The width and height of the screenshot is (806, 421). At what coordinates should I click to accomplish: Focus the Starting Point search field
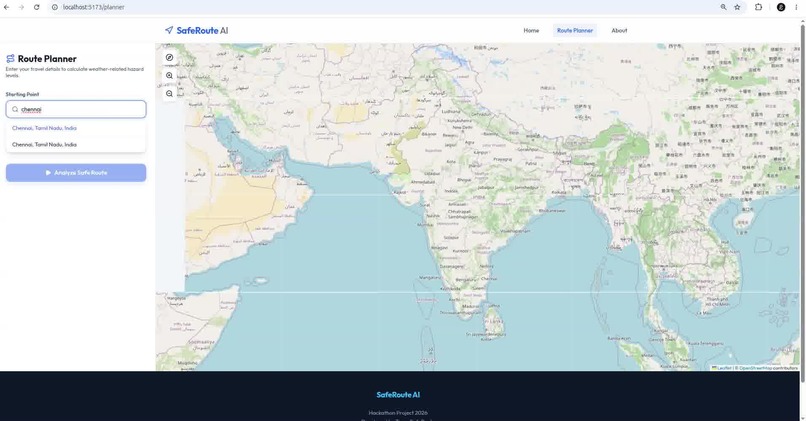click(x=76, y=109)
